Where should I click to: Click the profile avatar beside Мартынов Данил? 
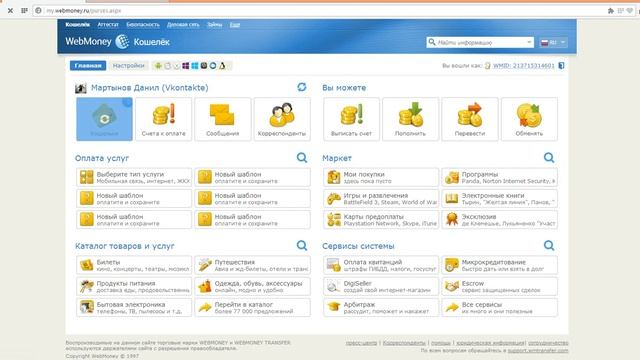(81, 88)
